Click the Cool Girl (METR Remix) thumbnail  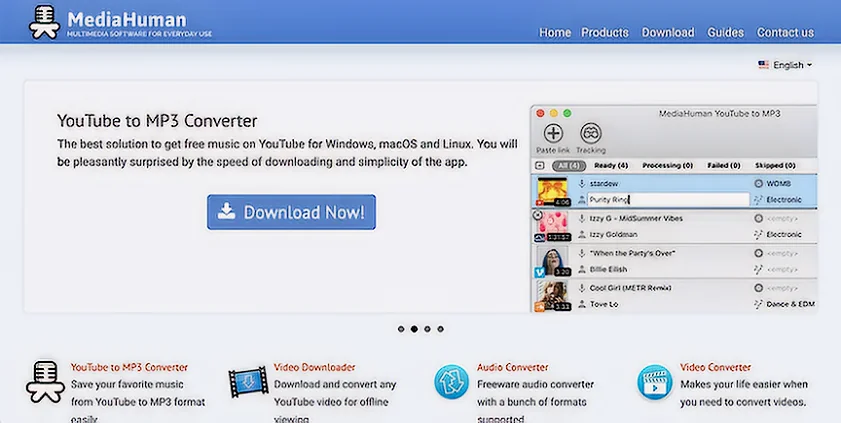[552, 296]
